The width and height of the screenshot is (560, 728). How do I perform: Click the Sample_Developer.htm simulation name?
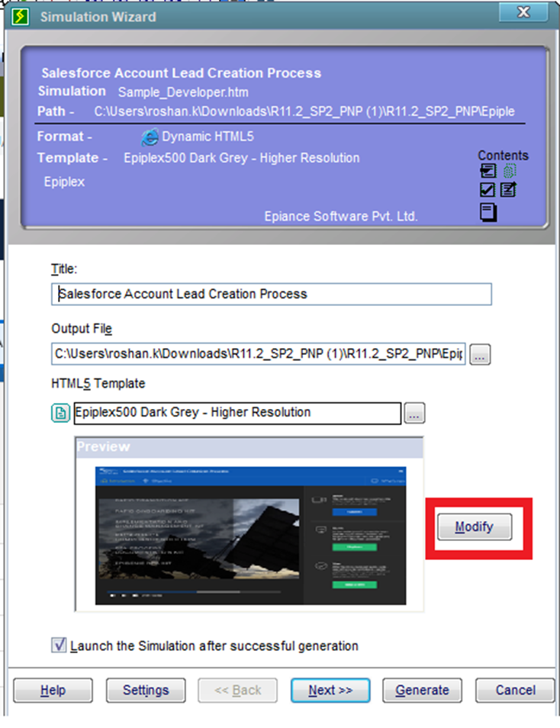pyautogui.click(x=183, y=92)
